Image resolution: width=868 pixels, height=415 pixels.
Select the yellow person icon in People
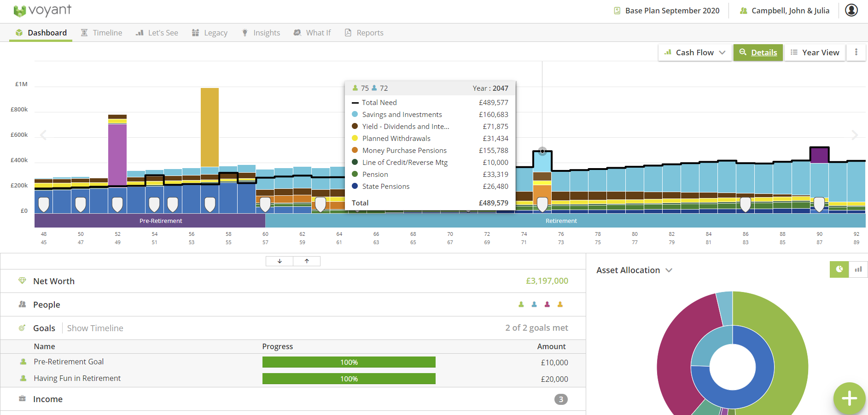(x=560, y=304)
